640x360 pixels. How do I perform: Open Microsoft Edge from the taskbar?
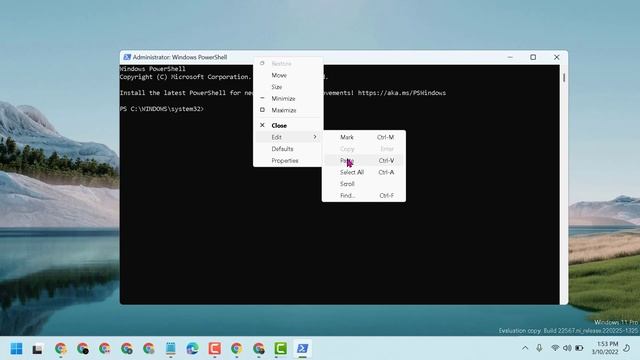(x=193, y=349)
